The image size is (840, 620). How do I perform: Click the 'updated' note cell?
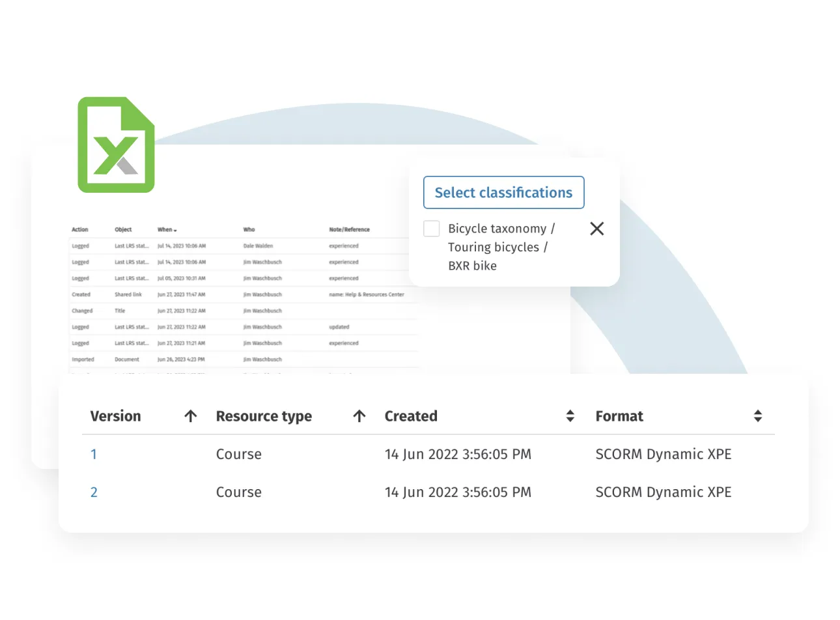point(339,327)
